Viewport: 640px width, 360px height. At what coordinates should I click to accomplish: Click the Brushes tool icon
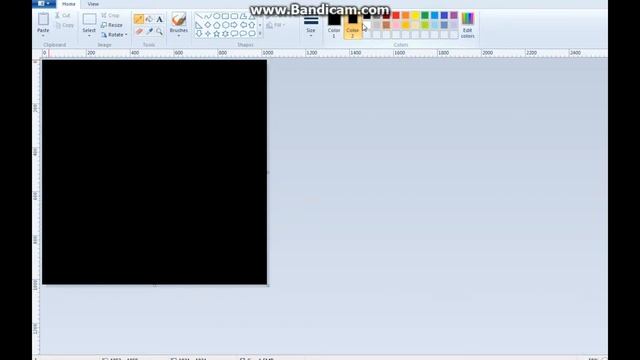(179, 19)
